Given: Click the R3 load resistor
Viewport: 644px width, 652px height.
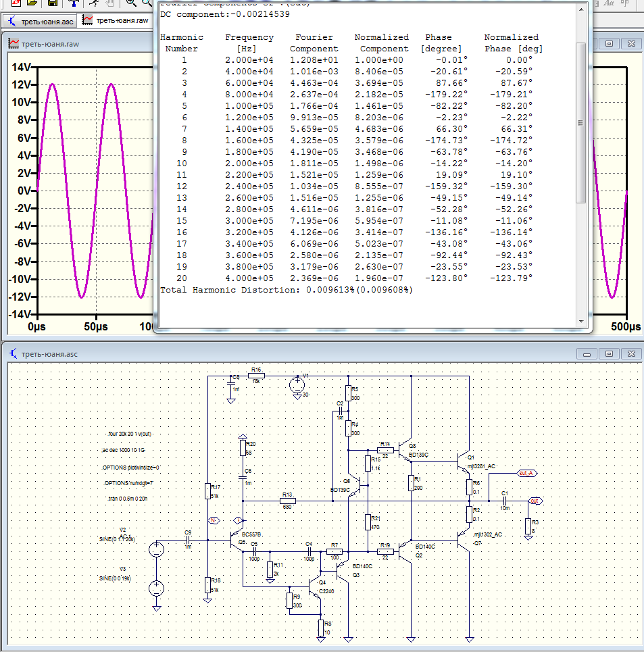Looking at the screenshot, I should pyautogui.click(x=527, y=526).
